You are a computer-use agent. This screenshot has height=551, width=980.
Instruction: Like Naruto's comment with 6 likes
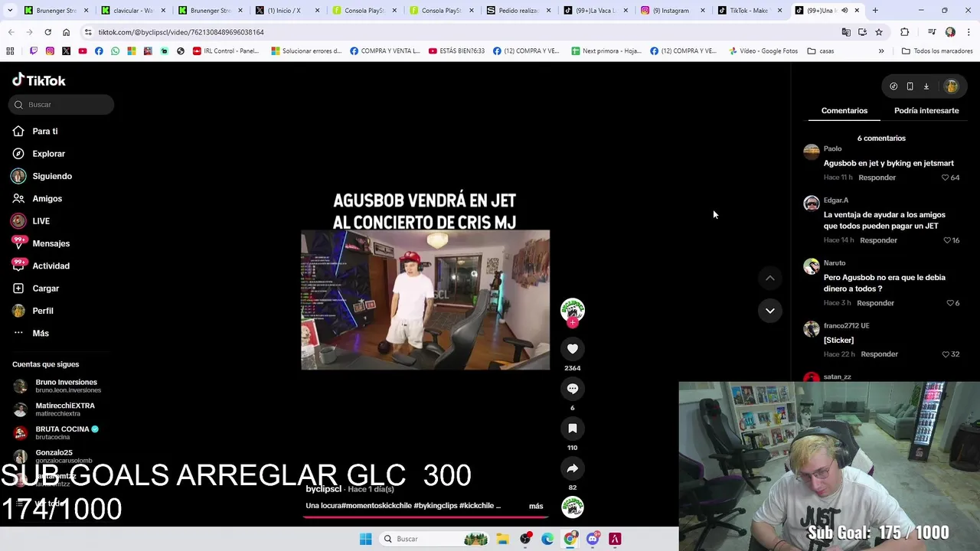[x=949, y=303]
